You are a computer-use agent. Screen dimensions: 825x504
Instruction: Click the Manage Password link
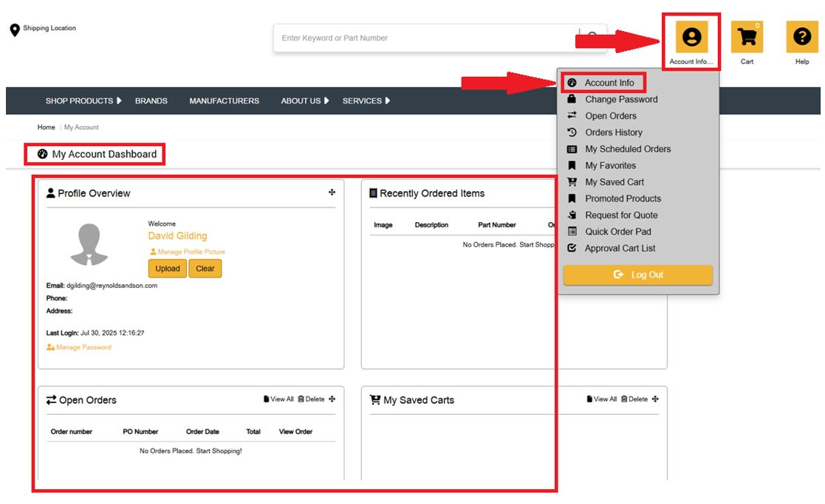83,348
